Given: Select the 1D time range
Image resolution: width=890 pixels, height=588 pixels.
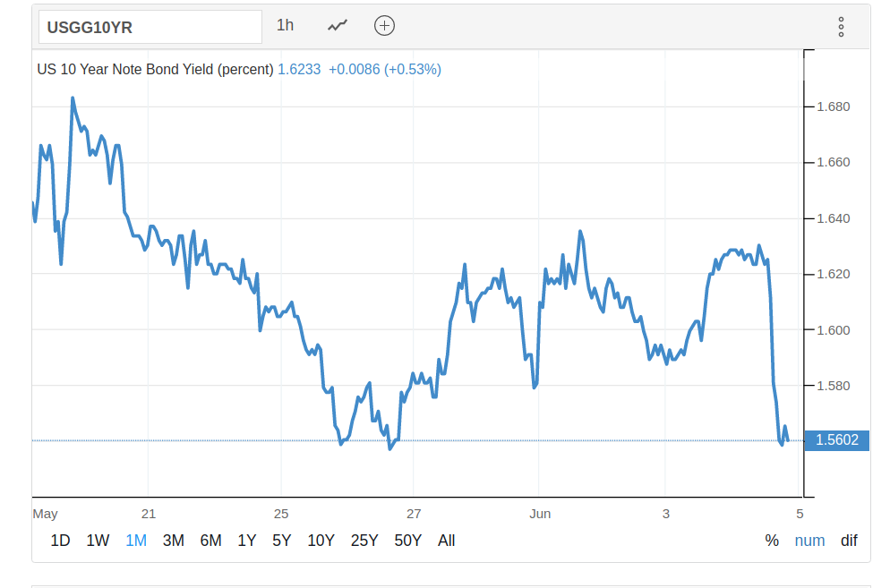Looking at the screenshot, I should [60, 541].
